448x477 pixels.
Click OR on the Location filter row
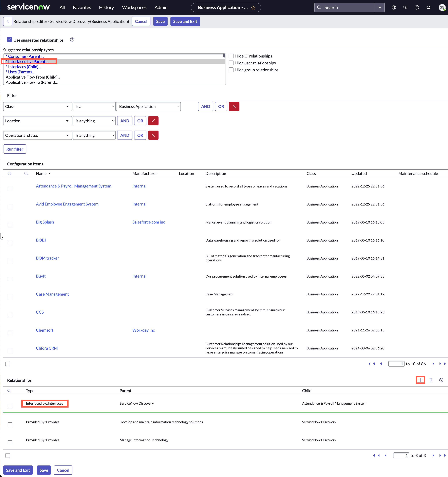pos(140,121)
